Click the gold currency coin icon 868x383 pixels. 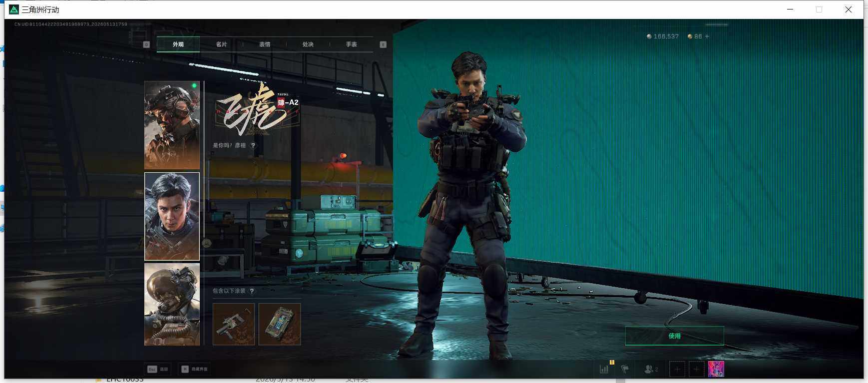click(x=690, y=36)
